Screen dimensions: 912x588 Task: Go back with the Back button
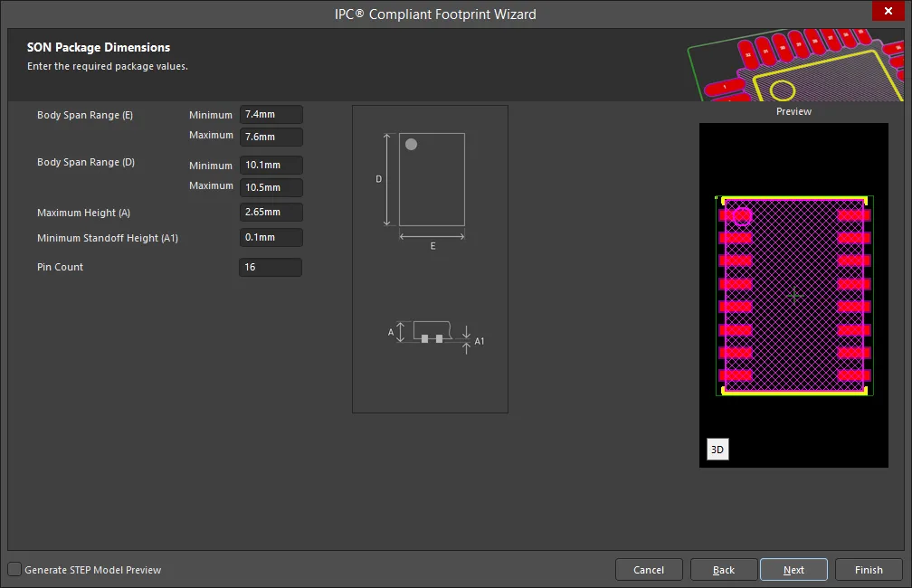coord(724,569)
